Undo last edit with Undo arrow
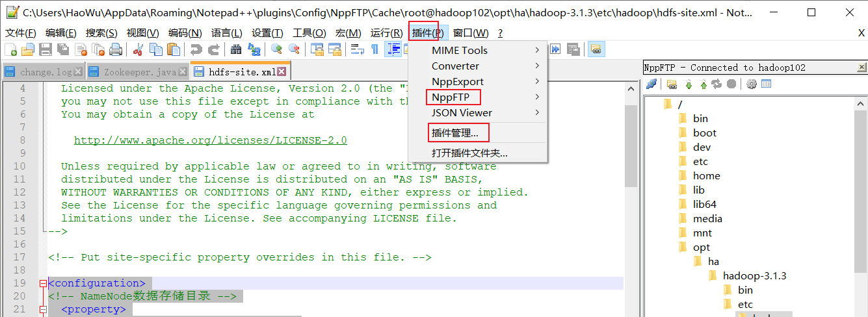Image resolution: width=868 pixels, height=317 pixels. (x=196, y=49)
